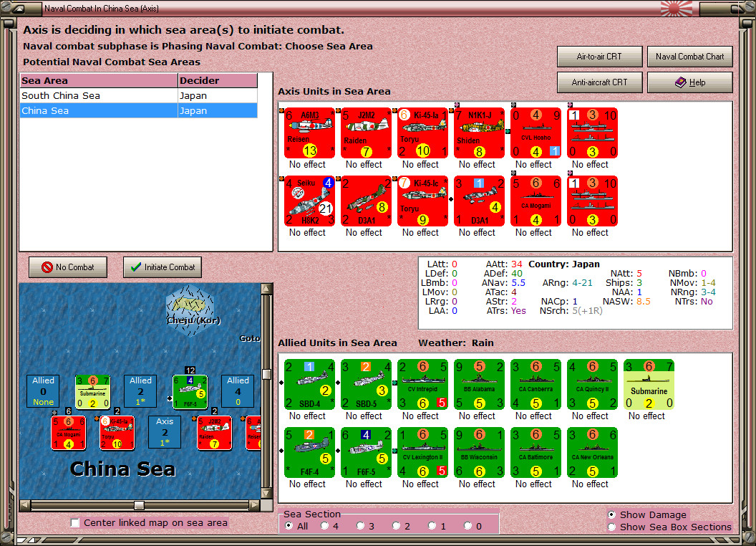Click the Allied 0 None sea box
The height and width of the screenshot is (546, 756).
pyautogui.click(x=44, y=391)
